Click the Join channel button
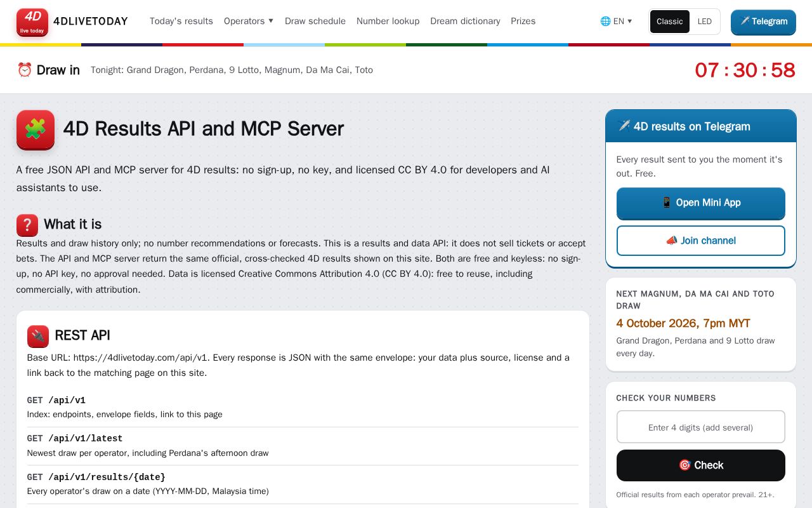 pos(700,241)
